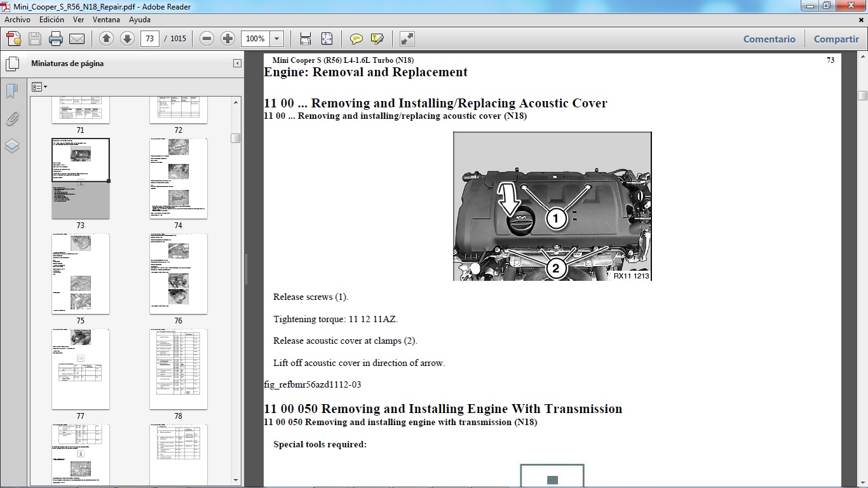Click text 'fig_refbmr56azd1112-03'
Viewport: 868px width, 488px height.
coord(313,385)
